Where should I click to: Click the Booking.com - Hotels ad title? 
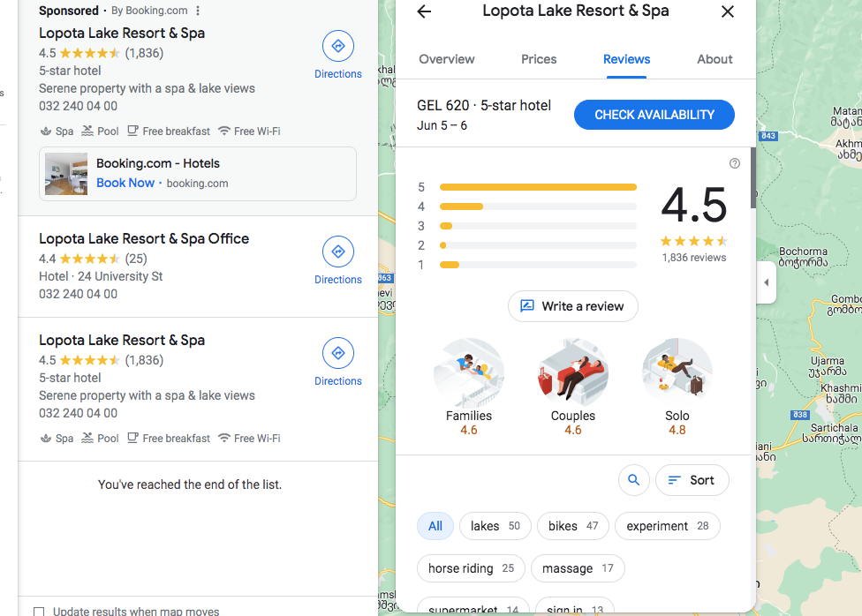158,164
